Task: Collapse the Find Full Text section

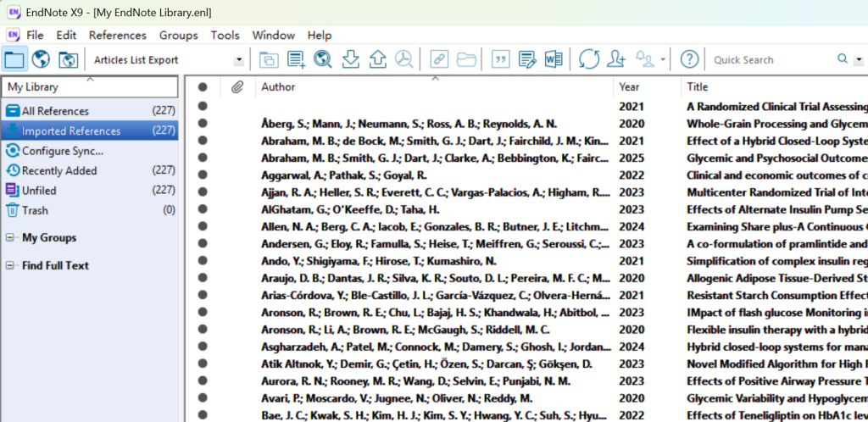Action: pyautogui.click(x=9, y=266)
